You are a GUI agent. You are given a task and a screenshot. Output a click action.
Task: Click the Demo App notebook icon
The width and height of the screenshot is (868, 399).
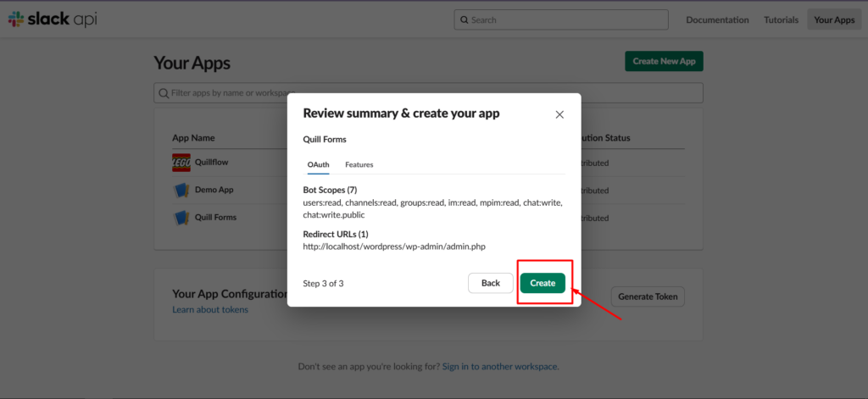tap(181, 190)
